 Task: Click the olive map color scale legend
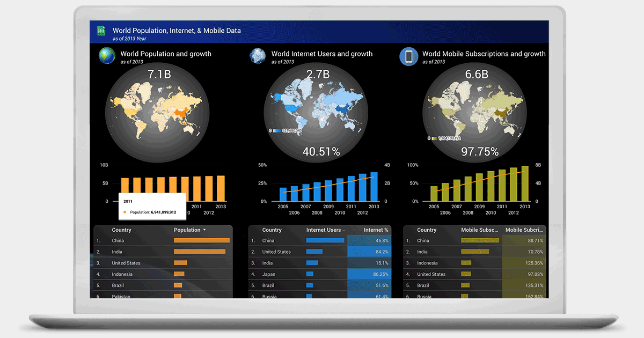coord(444,138)
